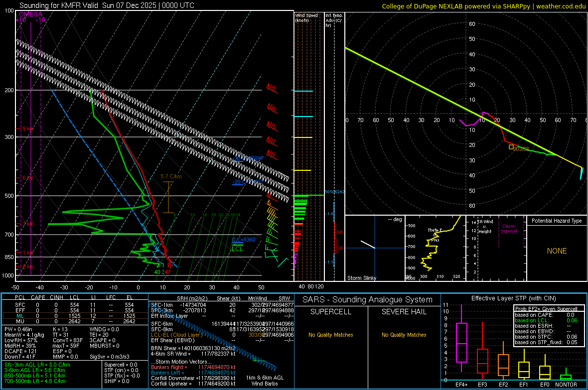Select the 'Sfc-3km AGL LR = 5.0 C/km' line
The width and height of the screenshot is (588, 390).
pyautogui.click(x=37, y=365)
